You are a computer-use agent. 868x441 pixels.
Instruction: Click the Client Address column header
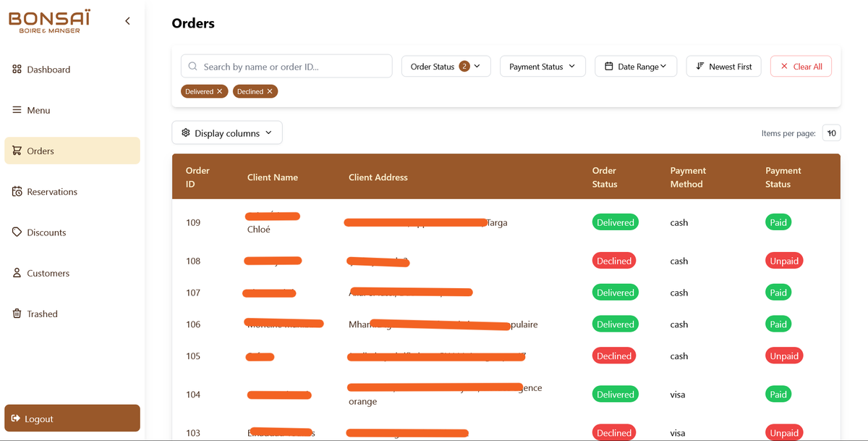[378, 177]
